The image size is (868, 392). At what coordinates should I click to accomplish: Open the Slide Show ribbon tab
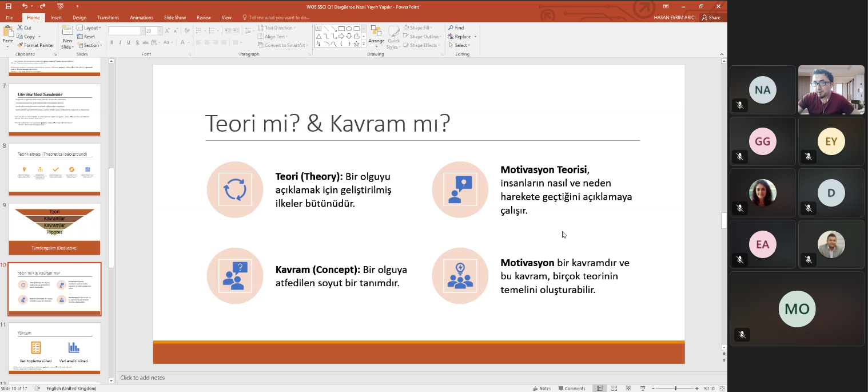pos(174,17)
